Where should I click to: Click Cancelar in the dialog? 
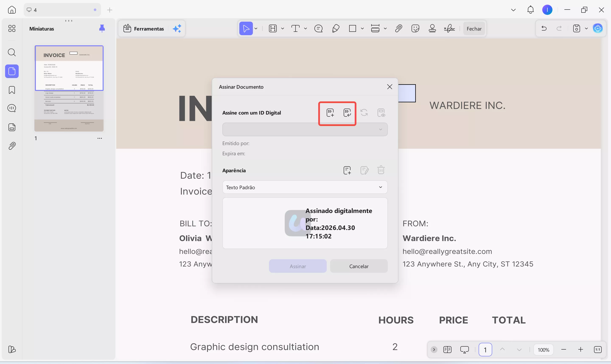coord(359,266)
